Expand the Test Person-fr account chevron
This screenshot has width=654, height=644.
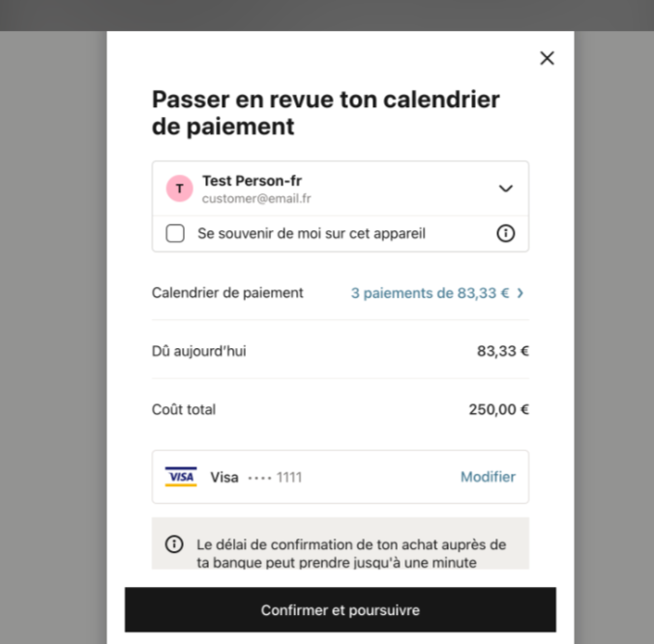[x=506, y=189]
